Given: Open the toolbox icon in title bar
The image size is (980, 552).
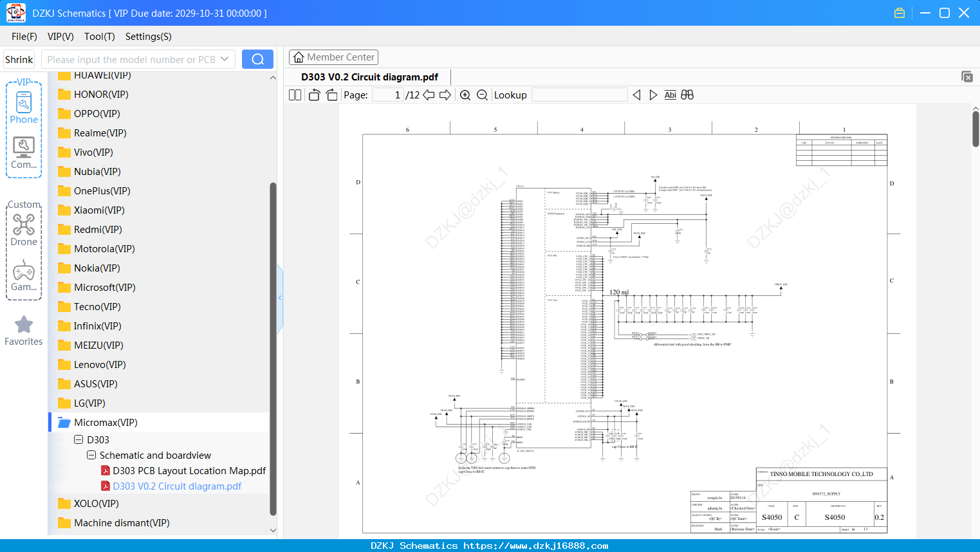Looking at the screenshot, I should (900, 13).
